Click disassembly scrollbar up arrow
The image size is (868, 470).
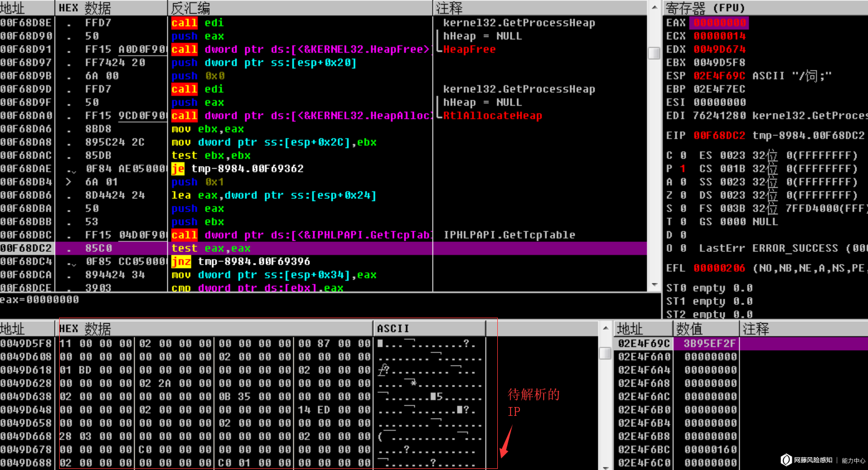(654, 8)
